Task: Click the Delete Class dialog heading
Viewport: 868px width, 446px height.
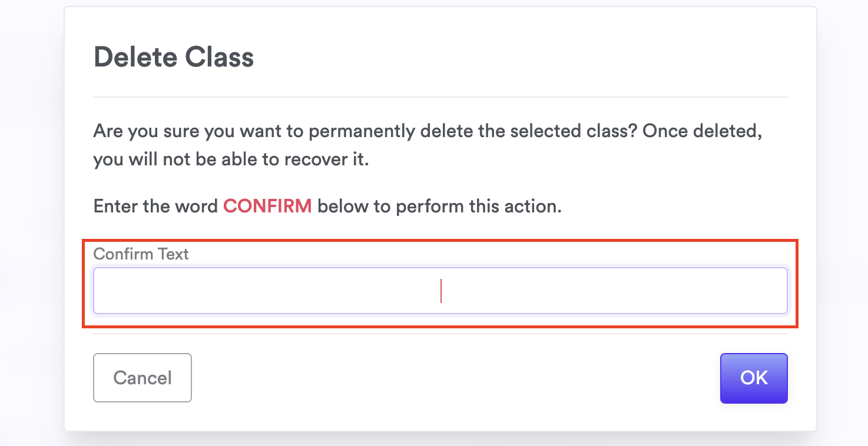Action: [x=174, y=58]
